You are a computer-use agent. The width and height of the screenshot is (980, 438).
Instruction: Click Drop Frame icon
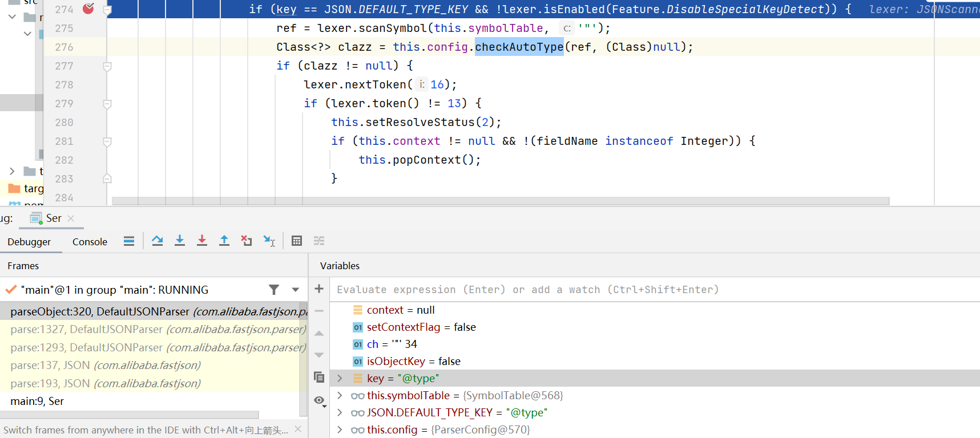247,241
